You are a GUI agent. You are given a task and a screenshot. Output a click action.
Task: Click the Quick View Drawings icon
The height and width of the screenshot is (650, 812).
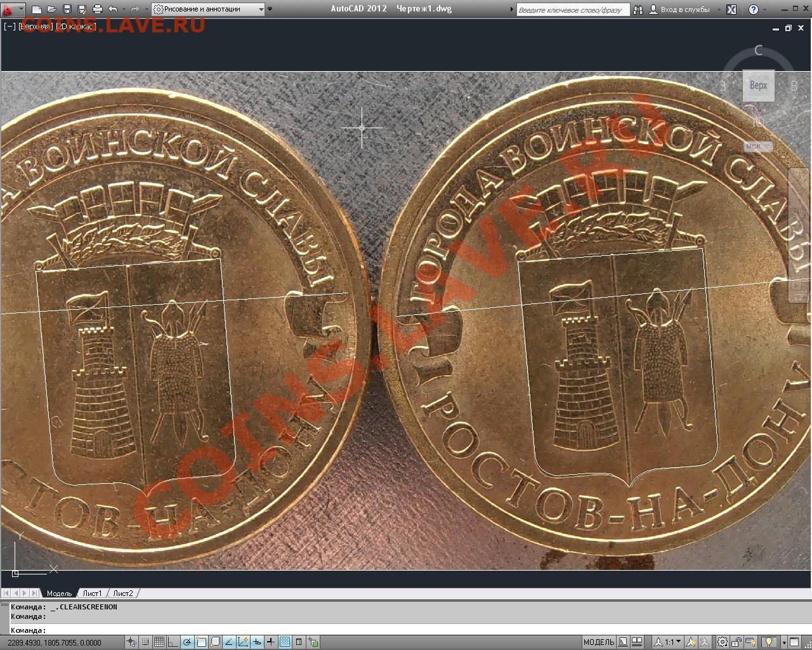click(637, 642)
